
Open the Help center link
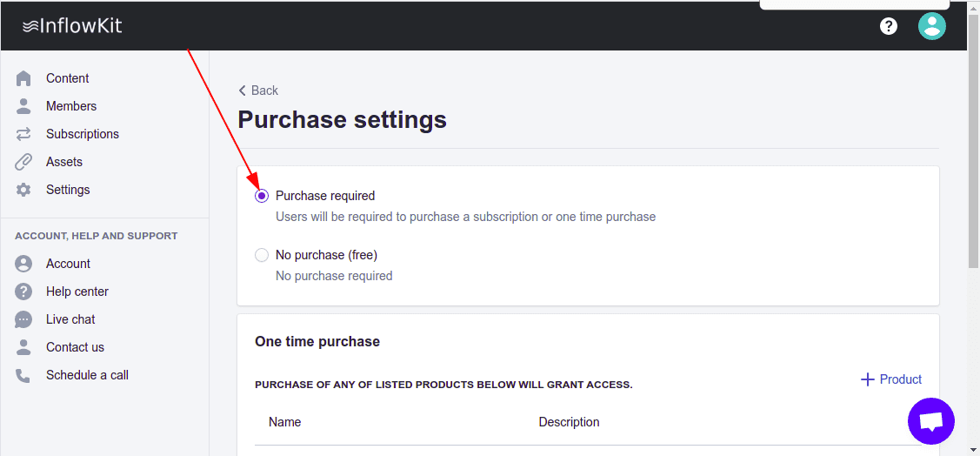point(77,292)
